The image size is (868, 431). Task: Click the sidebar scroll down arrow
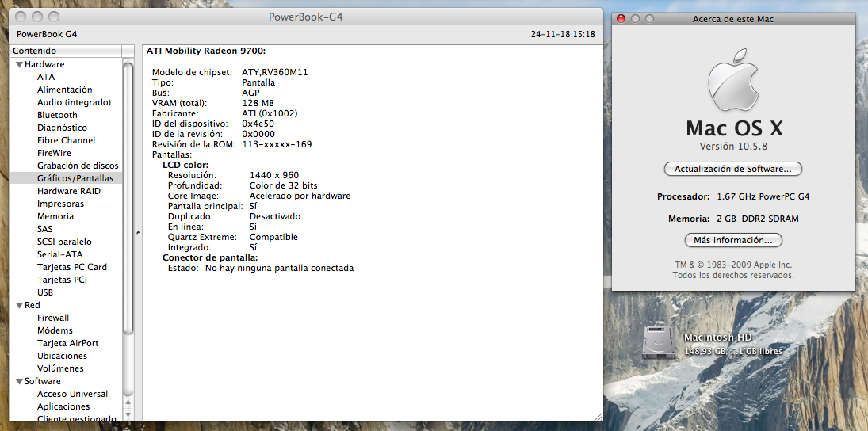pyautogui.click(x=128, y=415)
